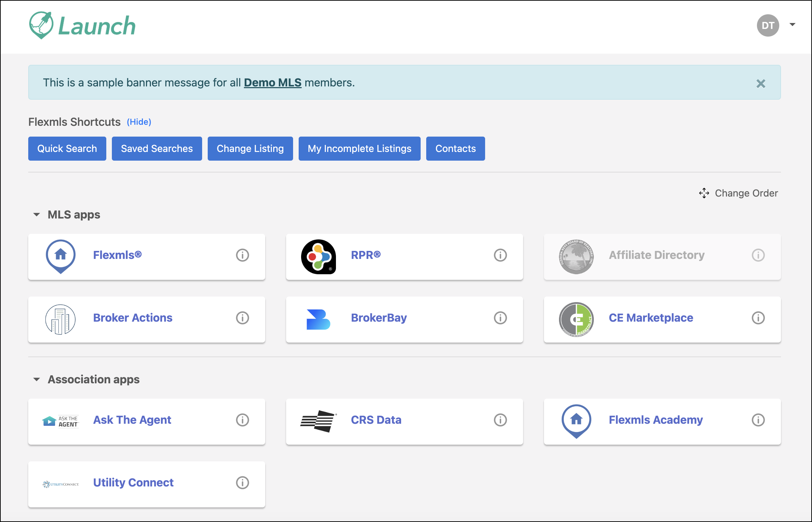
Task: Collapse the MLS apps section
Action: (37, 215)
